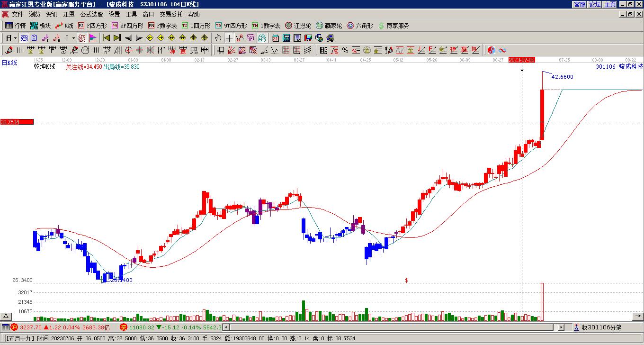The width and height of the screenshot is (644, 345).
Task: Click the 日K线 period label
Action: (x=9, y=63)
